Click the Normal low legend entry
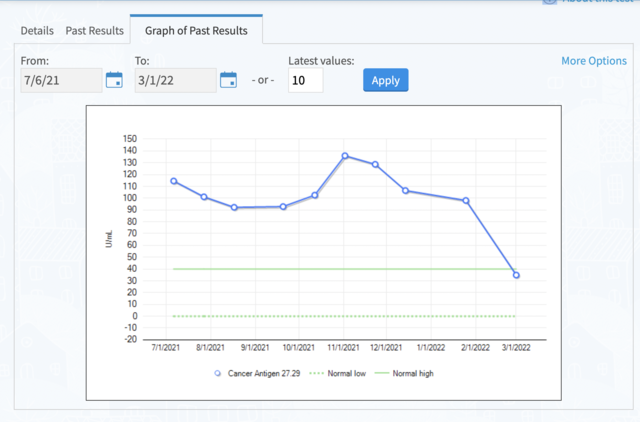The height and width of the screenshot is (422, 640). coord(338,373)
